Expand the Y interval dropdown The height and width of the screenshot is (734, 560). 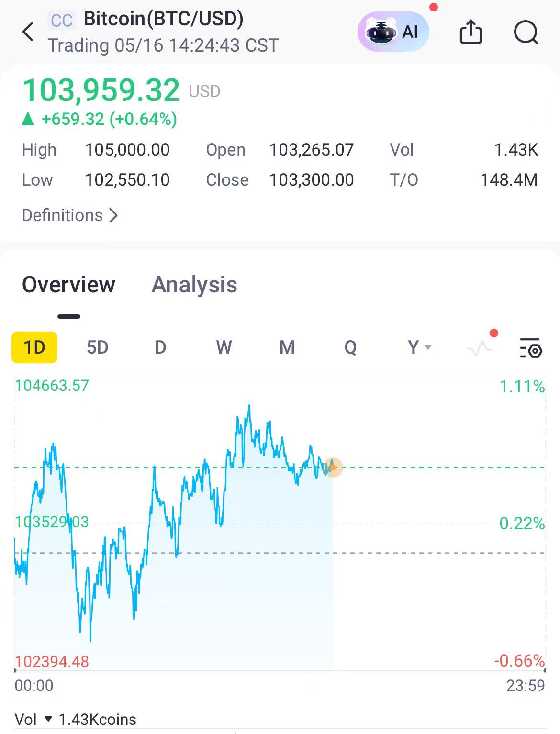click(419, 347)
